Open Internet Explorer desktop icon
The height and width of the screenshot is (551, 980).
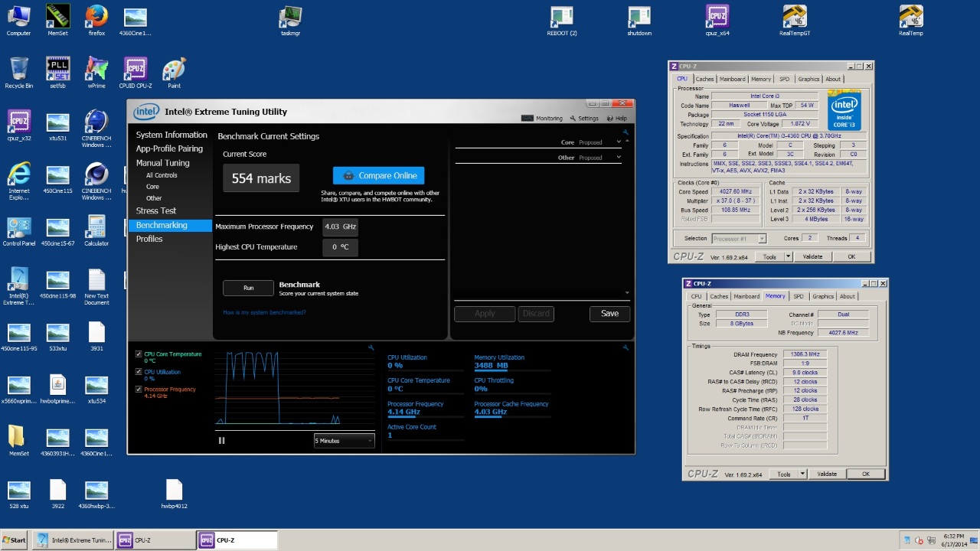click(x=19, y=181)
